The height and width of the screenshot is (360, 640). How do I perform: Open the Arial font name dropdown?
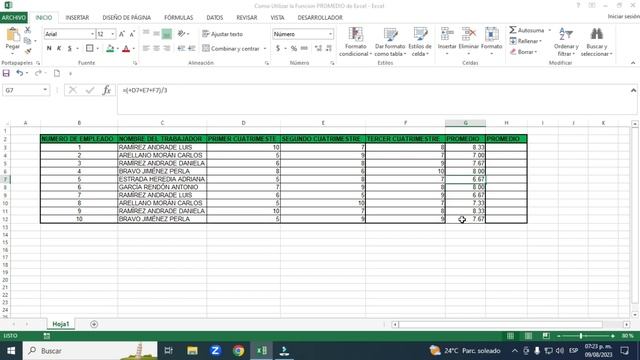coord(92,34)
